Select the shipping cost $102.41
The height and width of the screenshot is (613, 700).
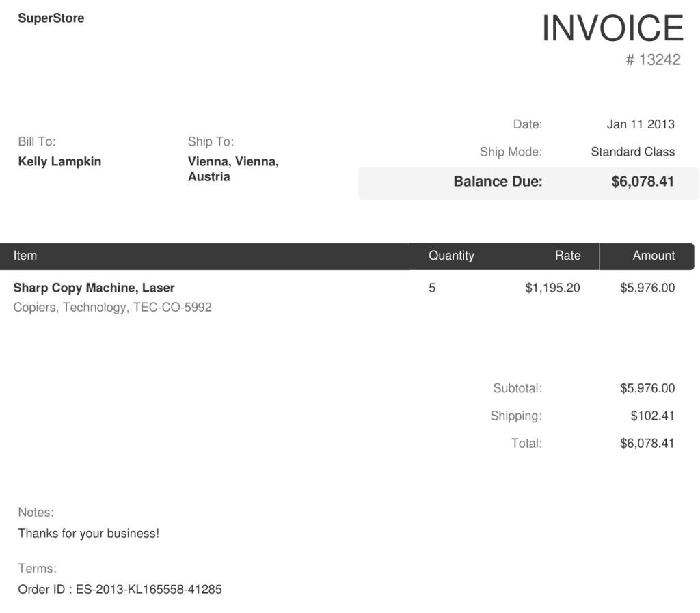click(x=652, y=416)
